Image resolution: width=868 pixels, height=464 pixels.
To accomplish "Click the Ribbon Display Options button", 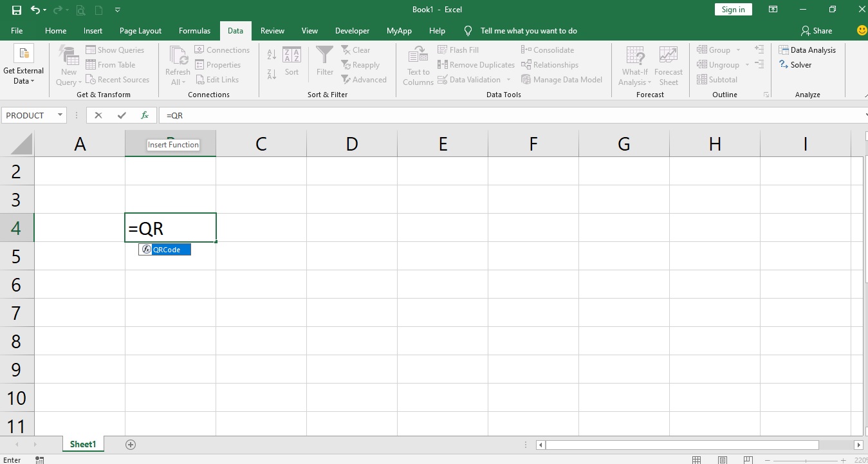I will 773,10.
